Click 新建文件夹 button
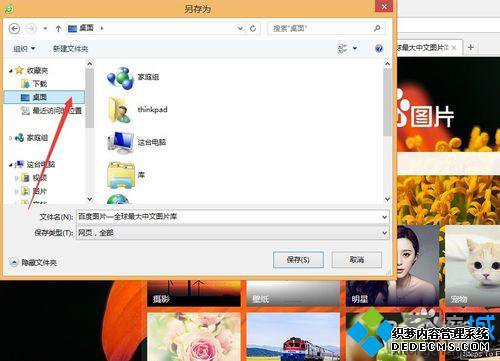 tap(70, 49)
